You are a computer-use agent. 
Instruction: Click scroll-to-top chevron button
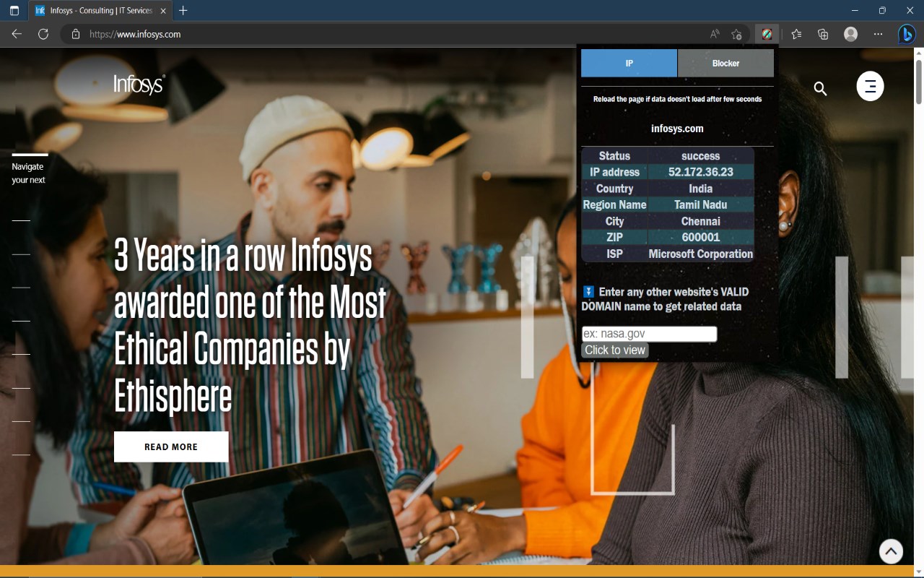pyautogui.click(x=891, y=551)
